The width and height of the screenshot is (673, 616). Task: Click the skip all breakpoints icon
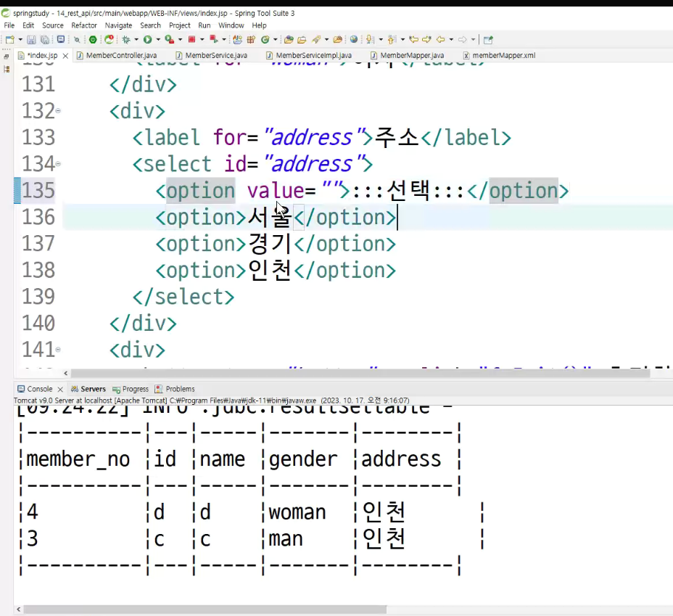click(x=77, y=39)
